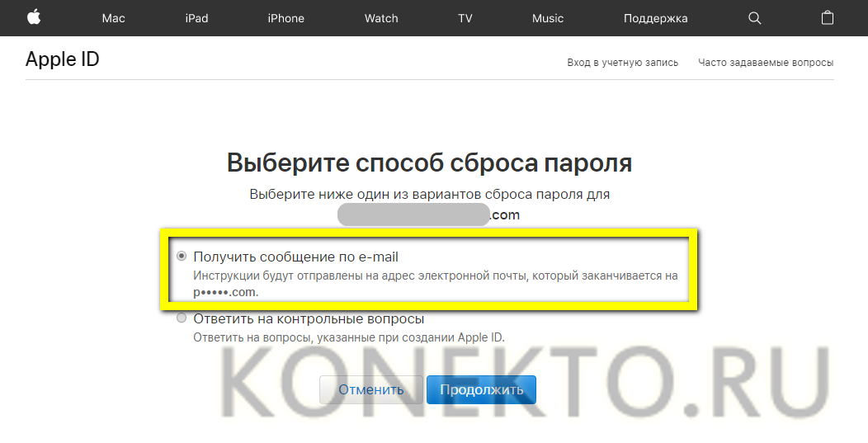Screen dimensions: 868x443
Task: Click the Apple logo icon
Action: click(x=34, y=17)
